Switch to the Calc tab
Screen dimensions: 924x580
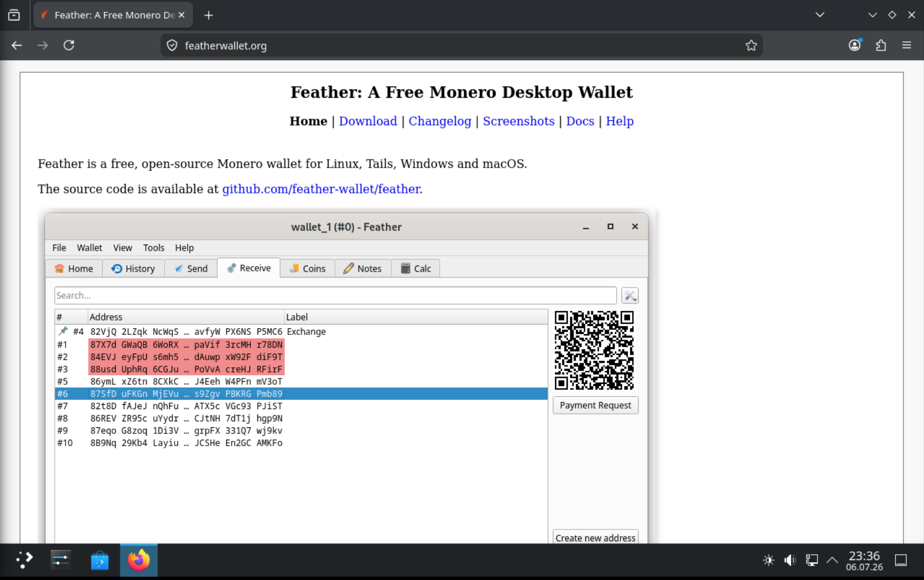[x=416, y=269]
